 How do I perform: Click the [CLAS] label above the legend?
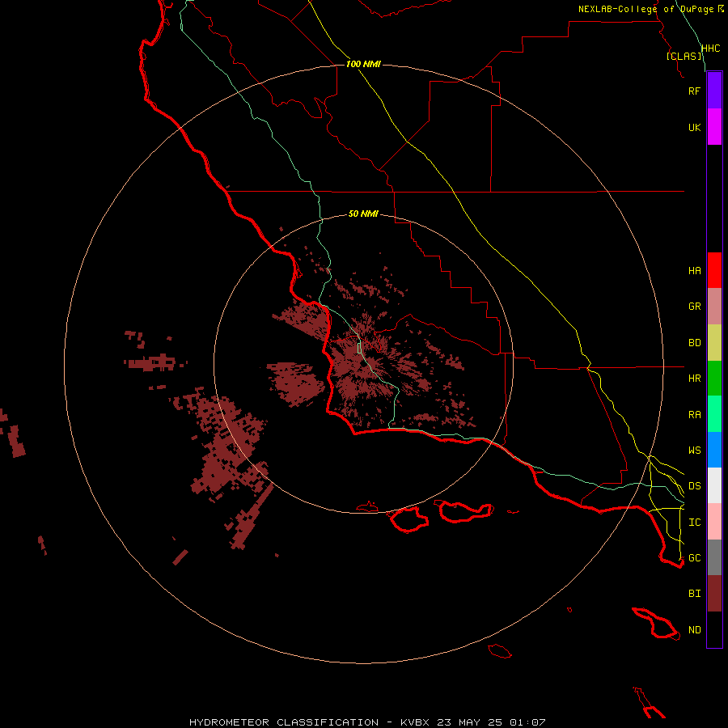click(684, 57)
